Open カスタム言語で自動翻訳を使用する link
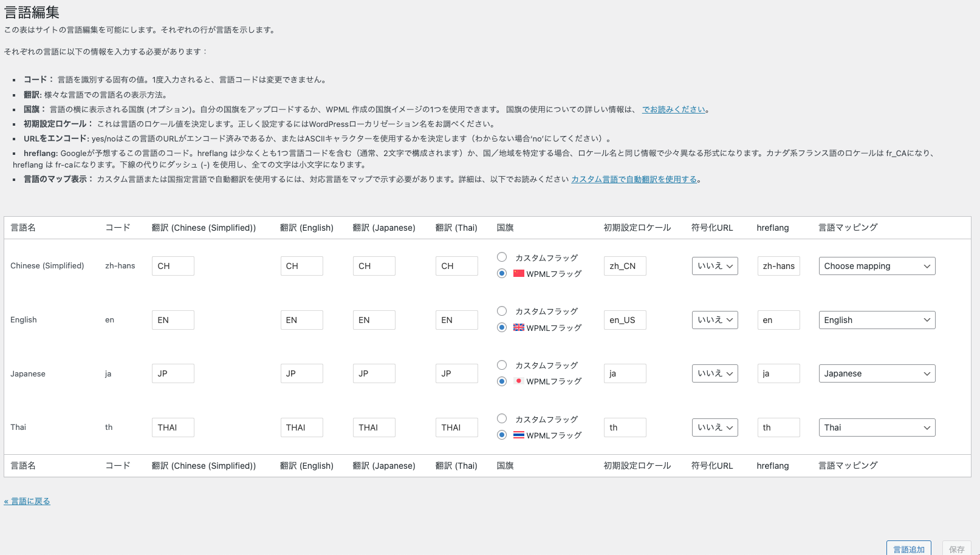The width and height of the screenshot is (980, 555). (634, 179)
